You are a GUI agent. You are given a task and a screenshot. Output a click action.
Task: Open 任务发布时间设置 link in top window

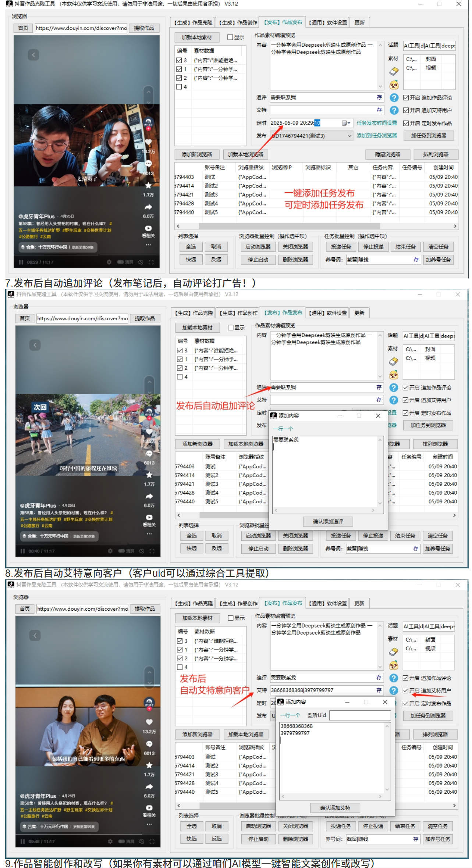tap(377, 123)
